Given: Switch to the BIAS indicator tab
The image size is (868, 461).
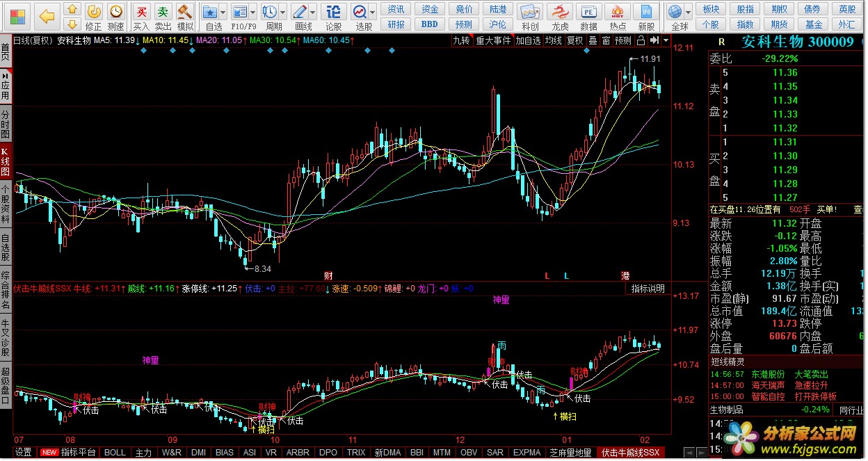Looking at the screenshot, I should tap(225, 453).
